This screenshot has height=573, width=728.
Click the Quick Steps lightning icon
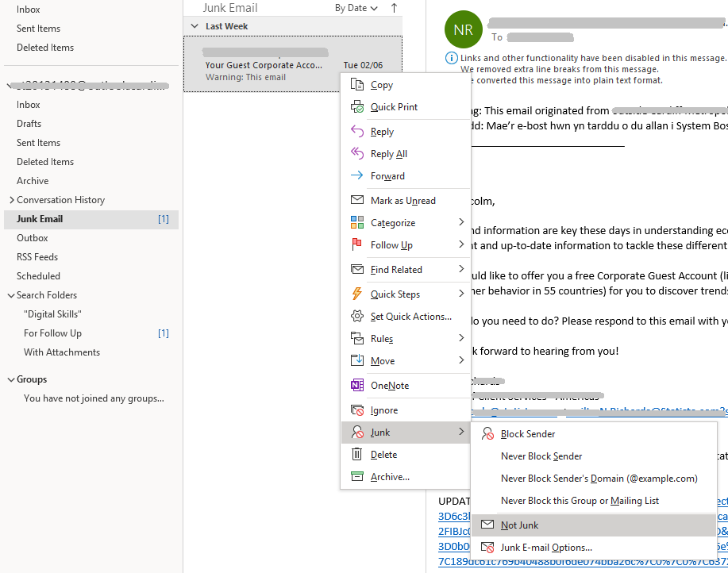tap(356, 294)
